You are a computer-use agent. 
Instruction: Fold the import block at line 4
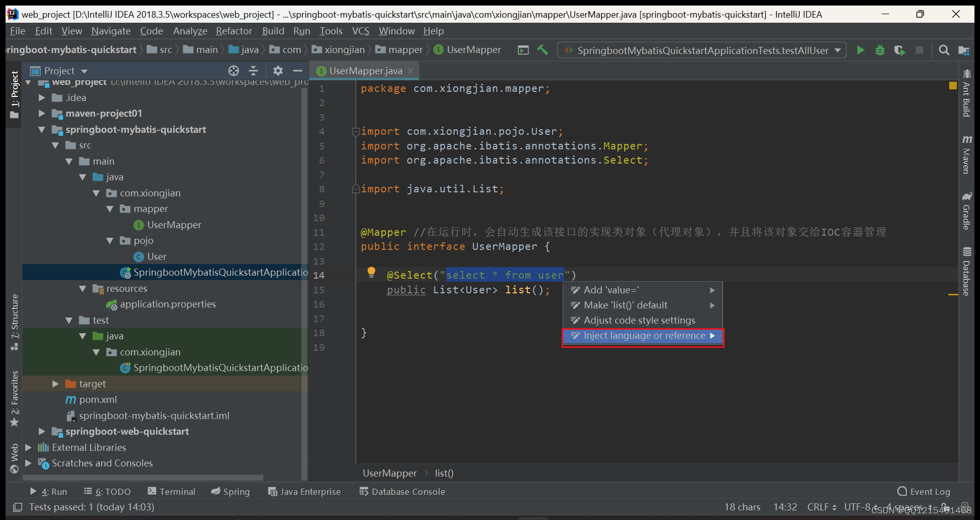[355, 132]
